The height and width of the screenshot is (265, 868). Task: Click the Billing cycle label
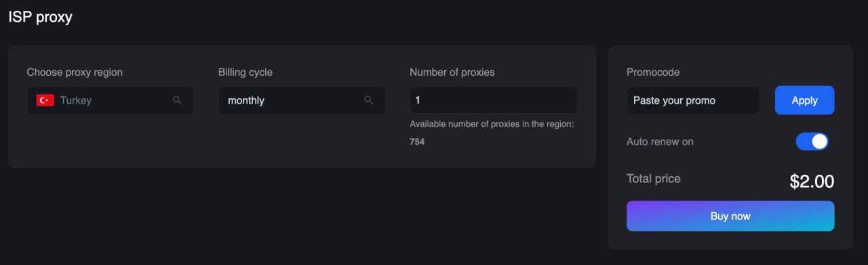[245, 72]
